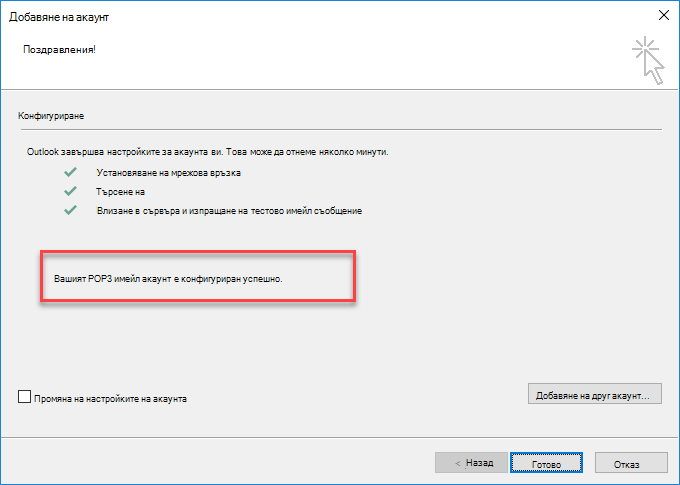Click the checkmark beside Търсене на
The image size is (680, 485).
pos(70,191)
